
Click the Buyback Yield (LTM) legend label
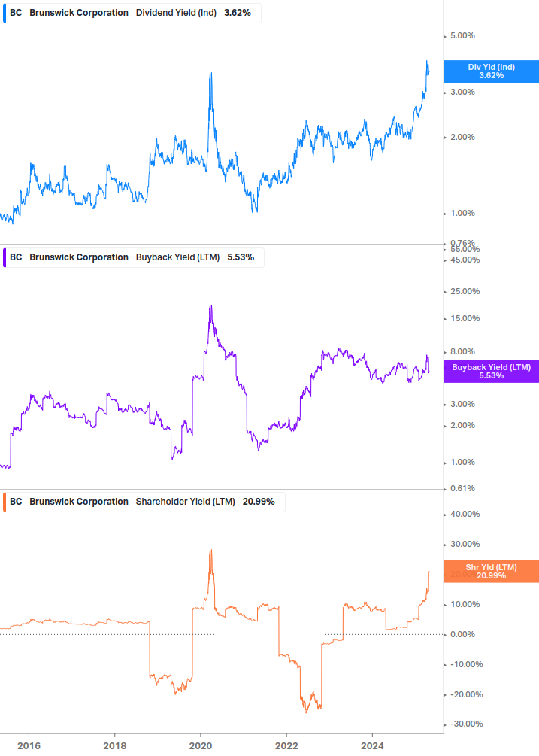177,257
